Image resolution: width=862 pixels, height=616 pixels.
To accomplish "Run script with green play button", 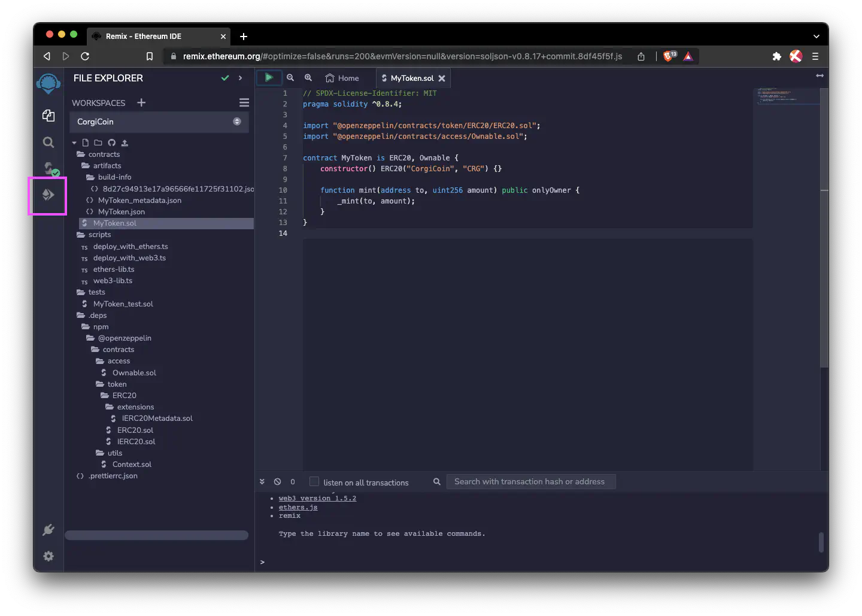I will (269, 77).
